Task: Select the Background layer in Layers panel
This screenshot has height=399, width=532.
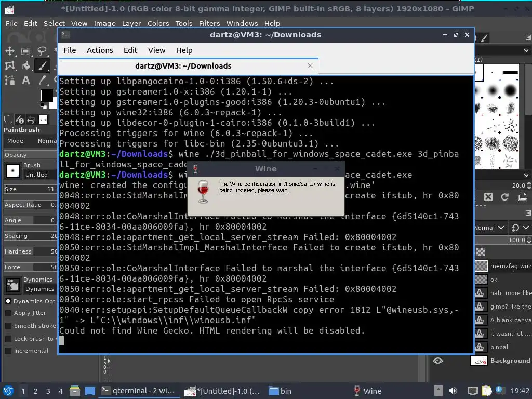Action: tap(501, 361)
